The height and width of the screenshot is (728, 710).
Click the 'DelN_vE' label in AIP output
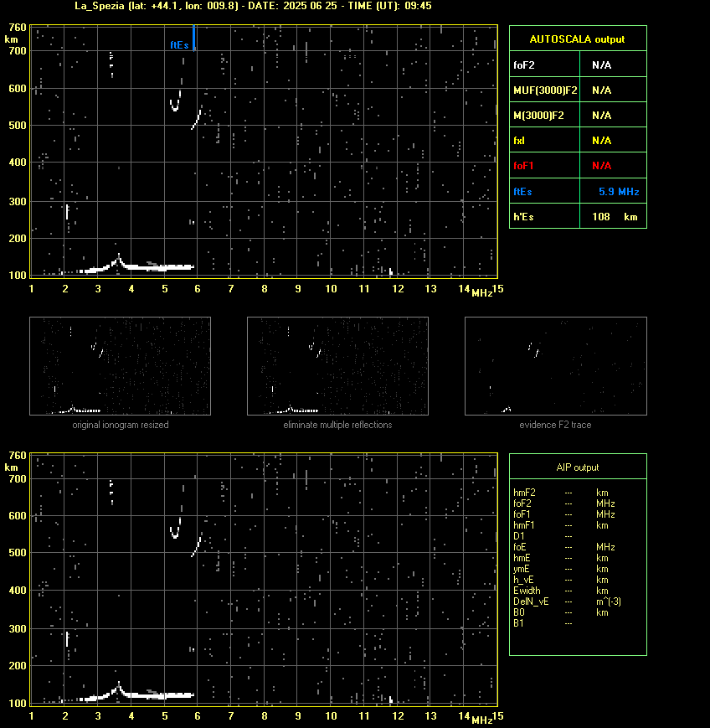click(531, 602)
